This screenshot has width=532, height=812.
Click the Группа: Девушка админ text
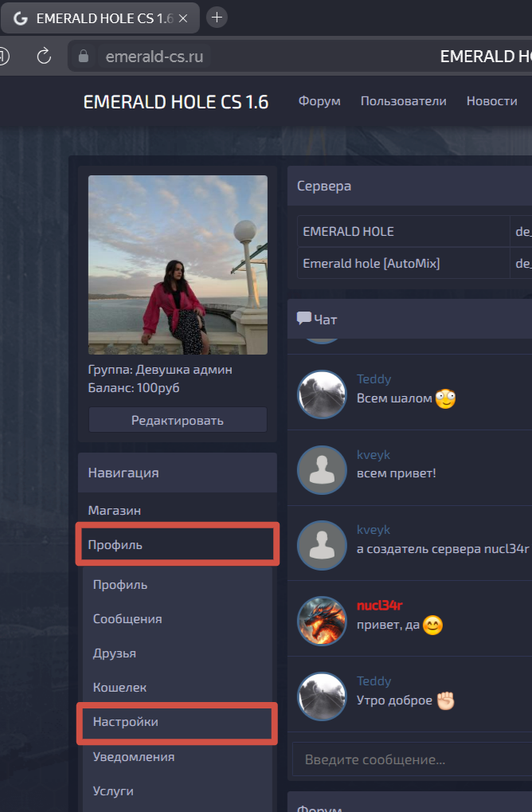160,370
